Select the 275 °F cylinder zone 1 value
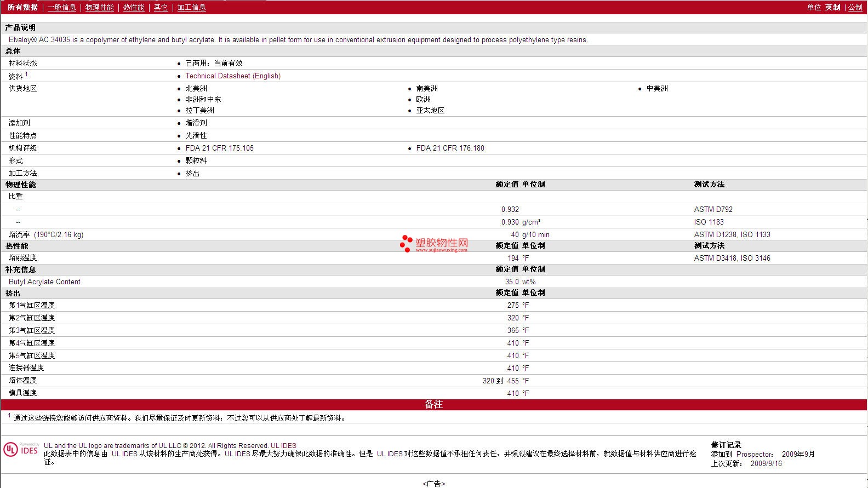This screenshot has height=488, width=868. 518,306
